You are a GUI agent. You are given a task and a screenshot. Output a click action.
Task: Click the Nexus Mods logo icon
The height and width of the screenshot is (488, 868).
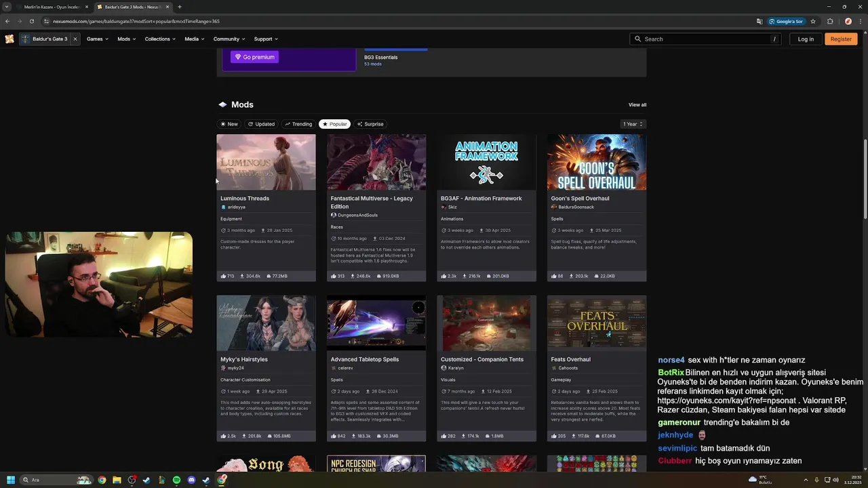tap(9, 39)
